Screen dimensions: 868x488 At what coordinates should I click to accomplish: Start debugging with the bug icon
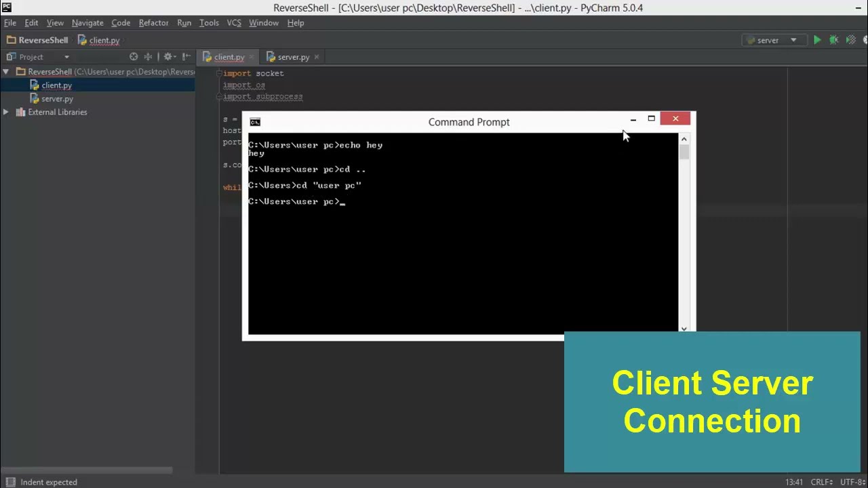tap(834, 40)
